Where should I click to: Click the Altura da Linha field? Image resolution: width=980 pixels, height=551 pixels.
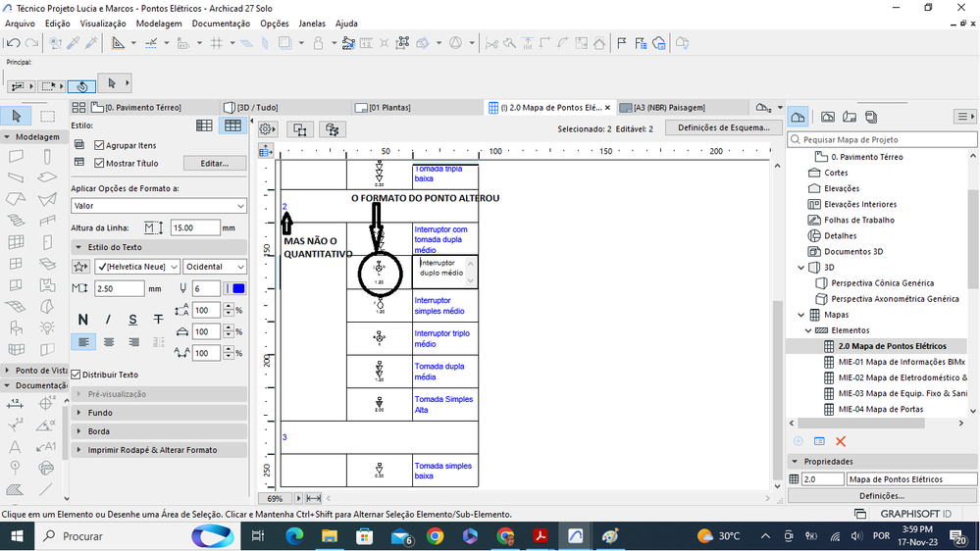pos(195,228)
